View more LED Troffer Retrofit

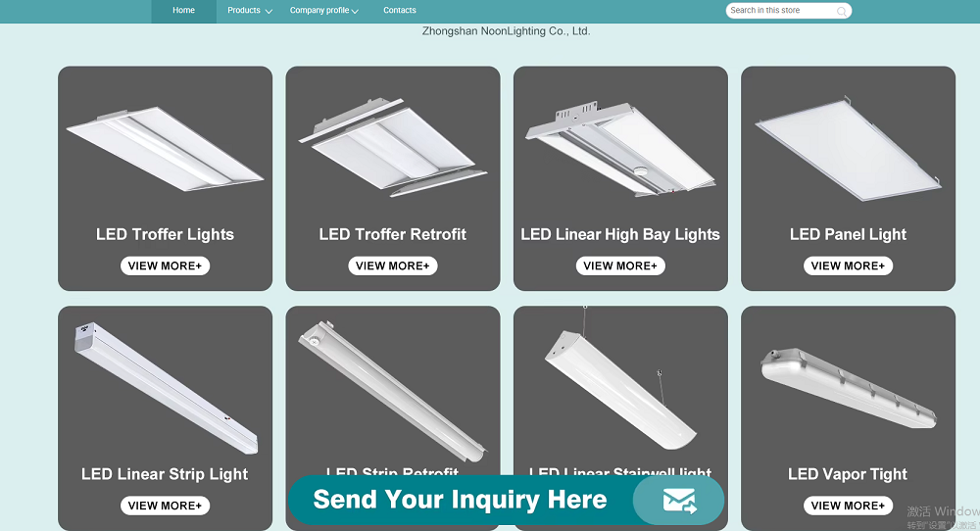click(393, 265)
